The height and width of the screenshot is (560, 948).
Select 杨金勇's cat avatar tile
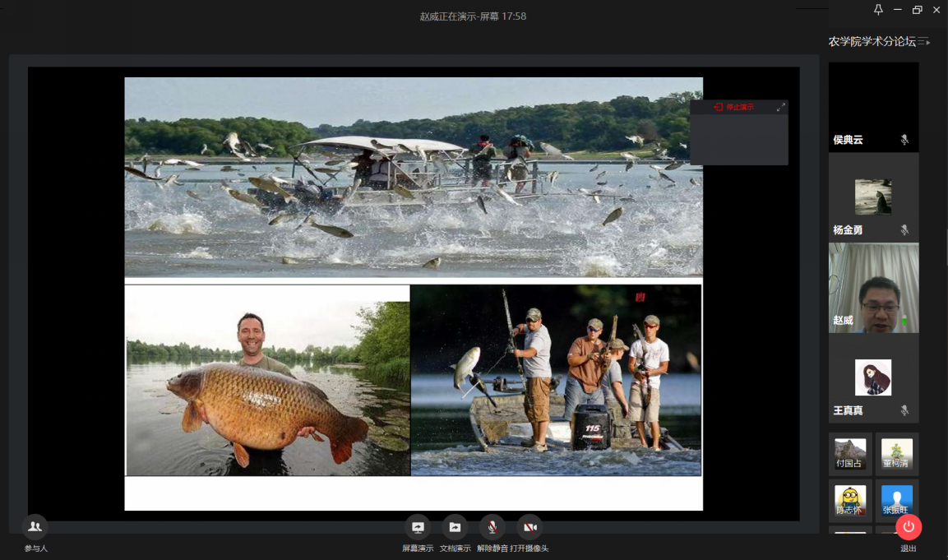point(873,197)
